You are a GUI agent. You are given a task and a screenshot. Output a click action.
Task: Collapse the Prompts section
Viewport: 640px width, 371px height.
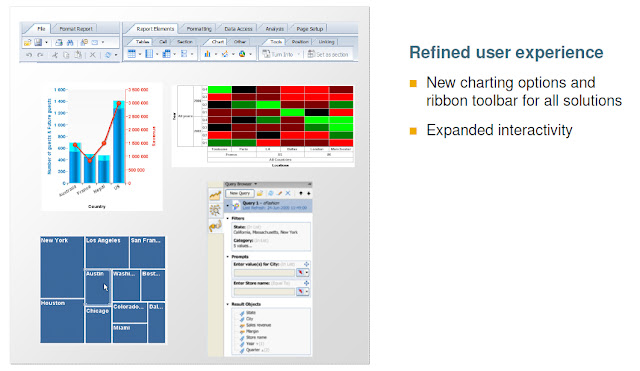(228, 257)
